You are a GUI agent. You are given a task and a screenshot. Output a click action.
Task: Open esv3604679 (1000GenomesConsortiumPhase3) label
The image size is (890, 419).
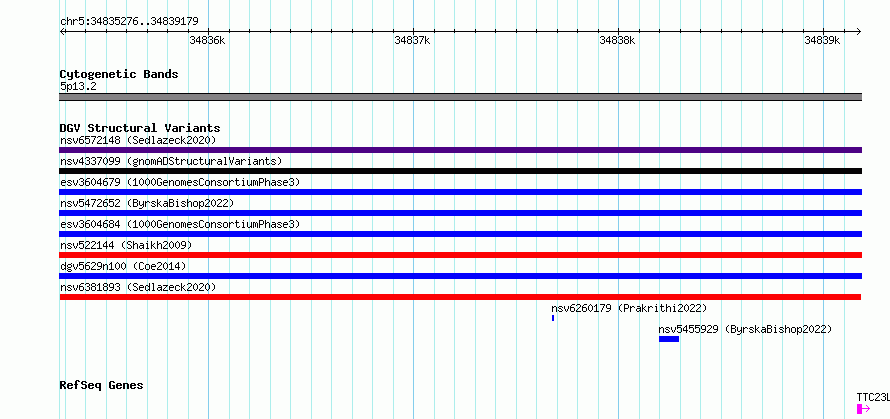(180, 182)
